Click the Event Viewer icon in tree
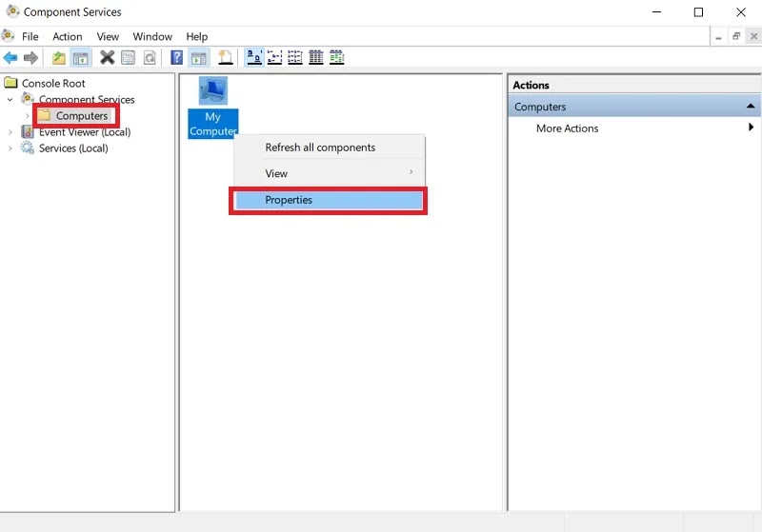This screenshot has width=762, height=532. 28,131
